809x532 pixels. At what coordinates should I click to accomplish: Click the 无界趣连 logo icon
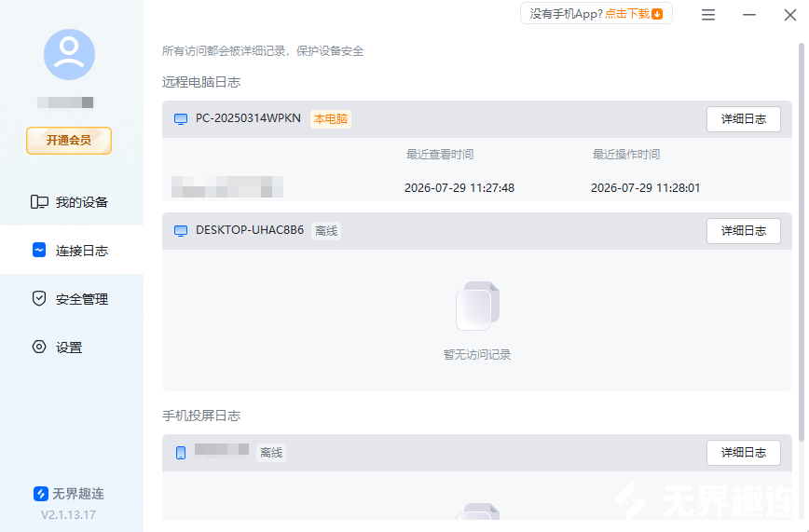[x=41, y=494]
